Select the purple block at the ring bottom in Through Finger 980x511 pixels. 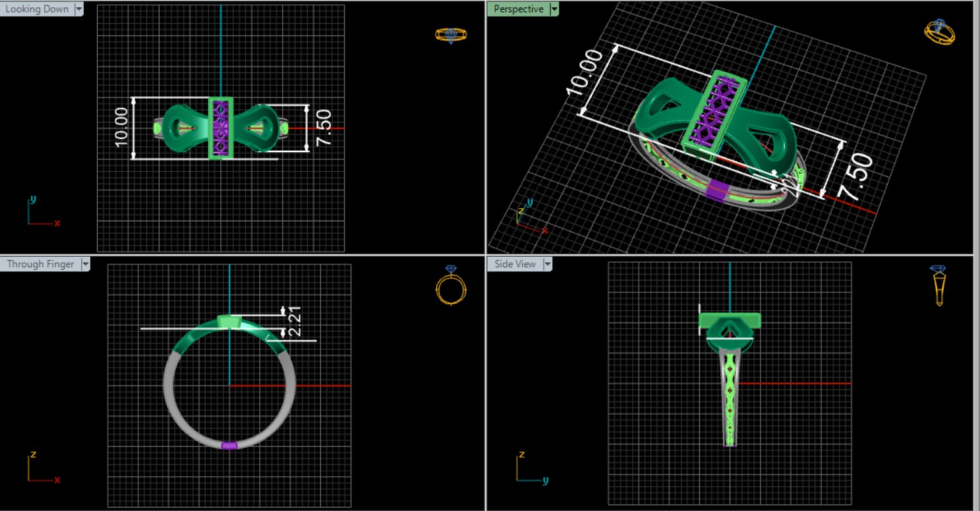point(229,446)
